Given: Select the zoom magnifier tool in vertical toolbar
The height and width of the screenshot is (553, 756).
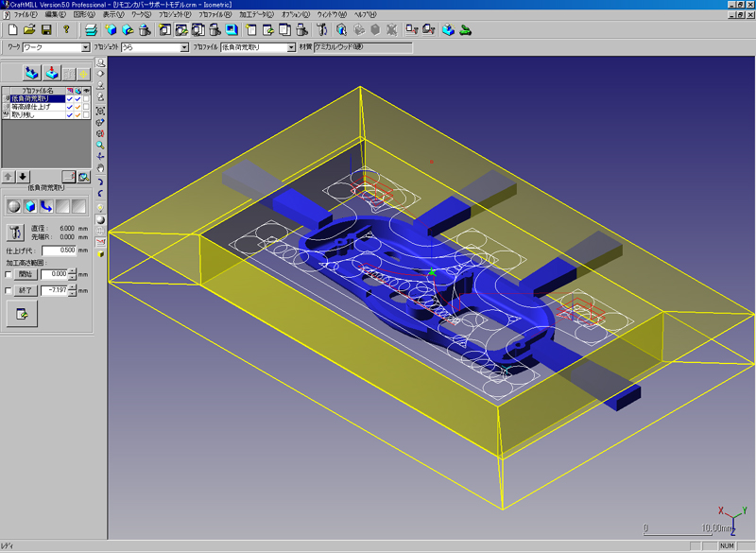Looking at the screenshot, I should click(100, 146).
